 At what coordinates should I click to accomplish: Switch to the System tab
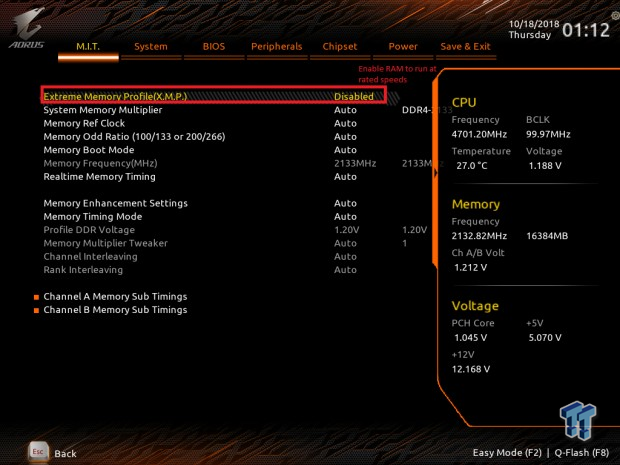tap(151, 47)
